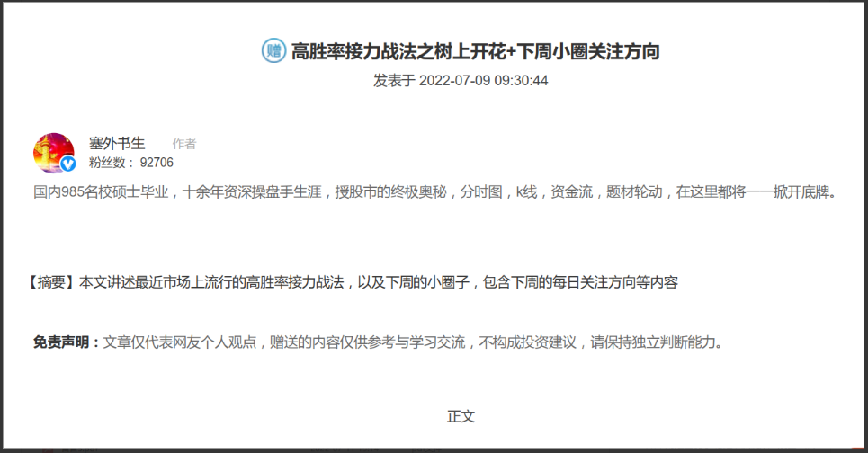Click the 正文 section heading
The width and height of the screenshot is (868, 453).
coord(461,416)
